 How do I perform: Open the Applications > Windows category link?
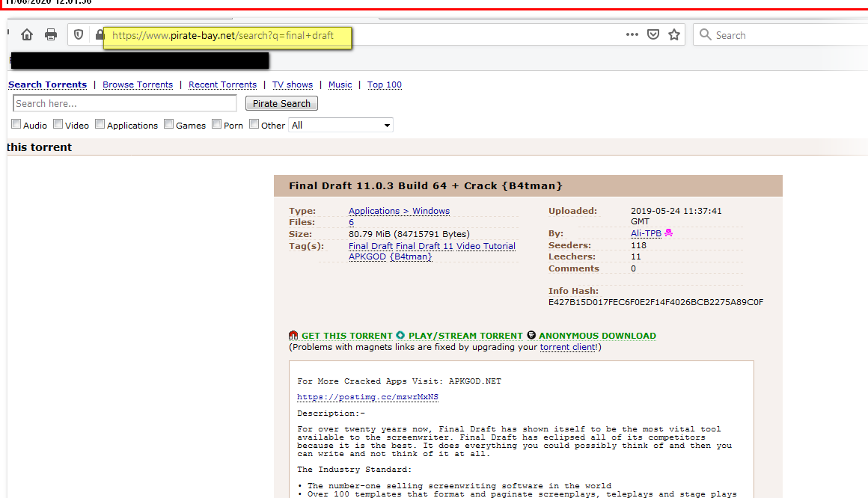coord(399,211)
